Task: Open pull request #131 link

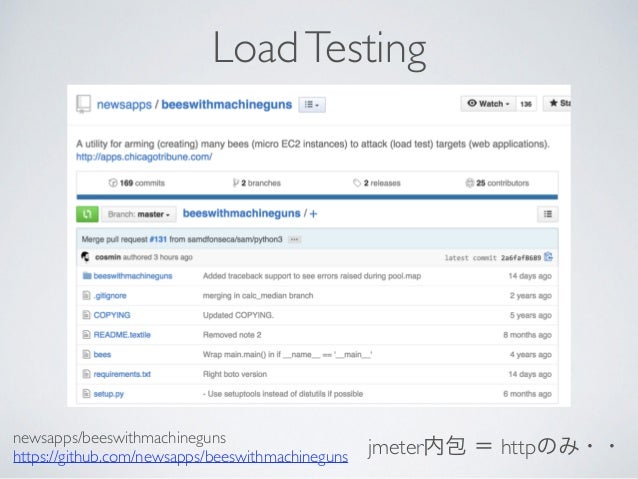Action: point(158,239)
